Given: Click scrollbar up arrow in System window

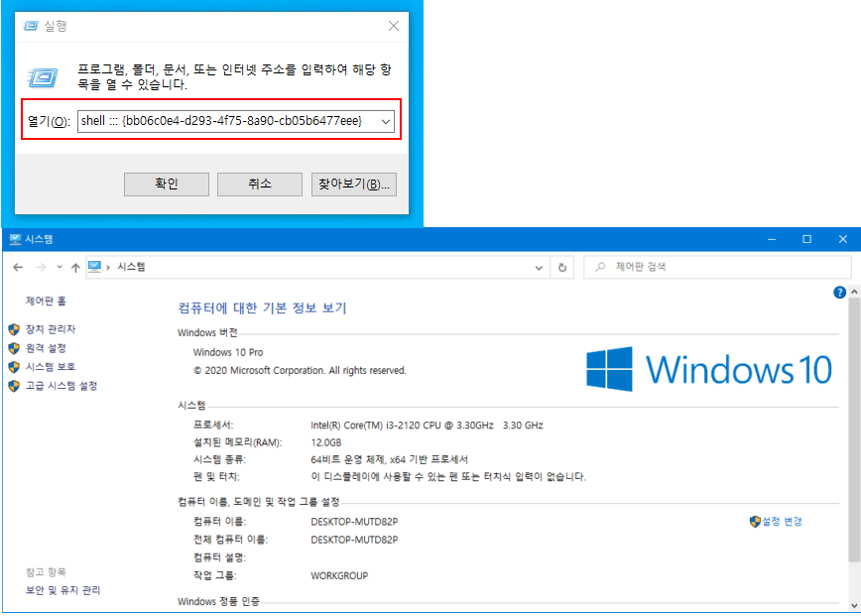Looking at the screenshot, I should click(854, 292).
